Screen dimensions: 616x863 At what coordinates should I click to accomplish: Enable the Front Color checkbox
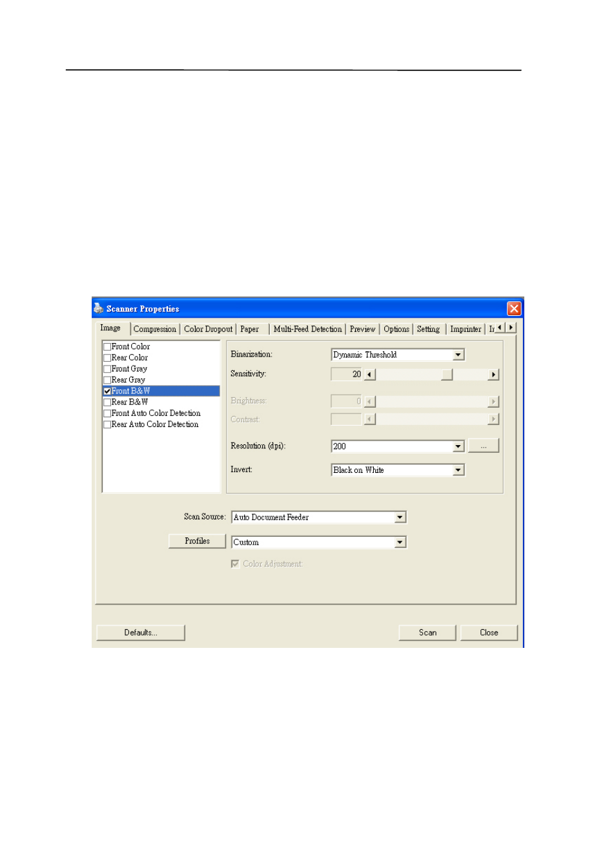(107, 347)
